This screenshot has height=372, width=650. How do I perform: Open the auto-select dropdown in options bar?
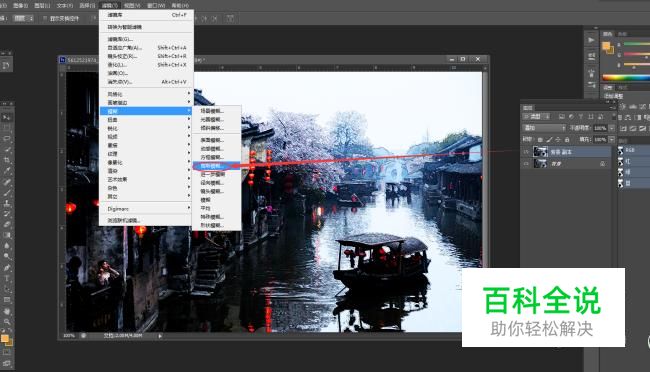point(23,19)
